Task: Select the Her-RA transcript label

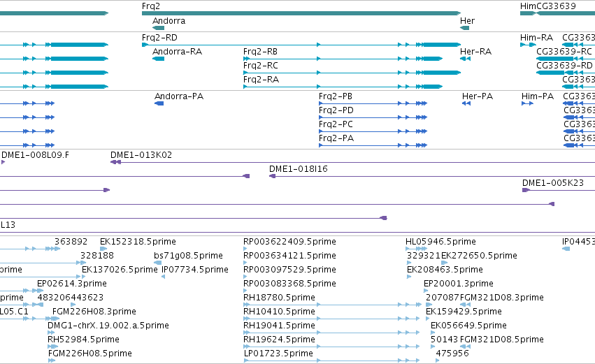Action: (476, 52)
